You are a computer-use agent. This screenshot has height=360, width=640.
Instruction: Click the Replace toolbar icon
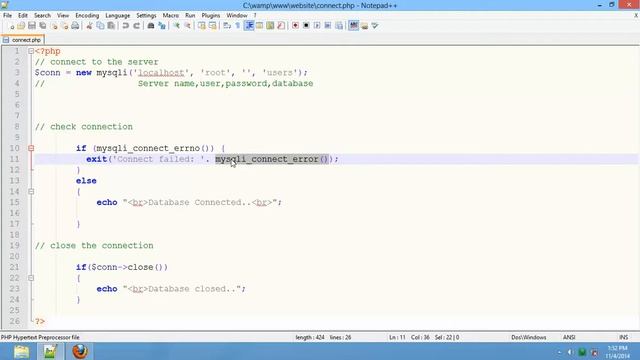[x=162, y=26]
